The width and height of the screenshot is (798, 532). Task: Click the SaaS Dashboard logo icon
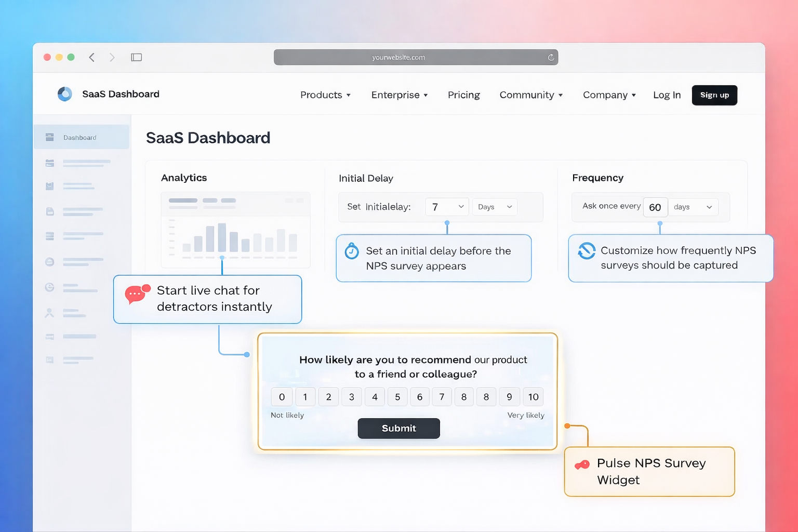pos(65,94)
